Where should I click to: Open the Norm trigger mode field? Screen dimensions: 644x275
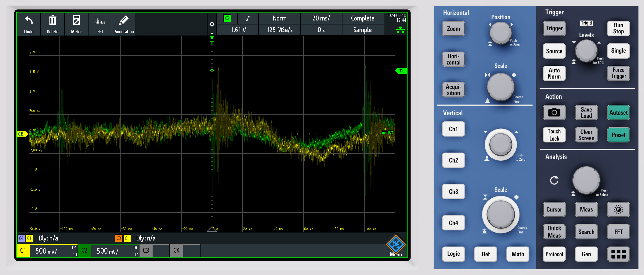[279, 18]
